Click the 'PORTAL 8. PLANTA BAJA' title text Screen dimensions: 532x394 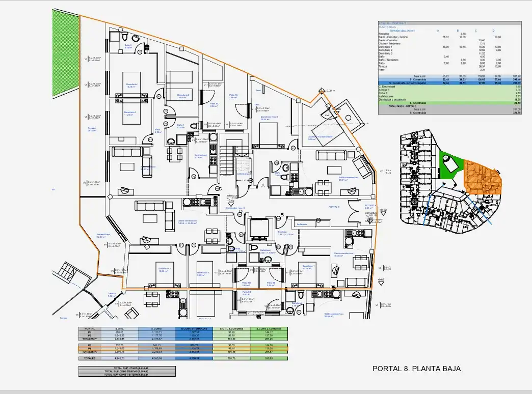(416, 369)
